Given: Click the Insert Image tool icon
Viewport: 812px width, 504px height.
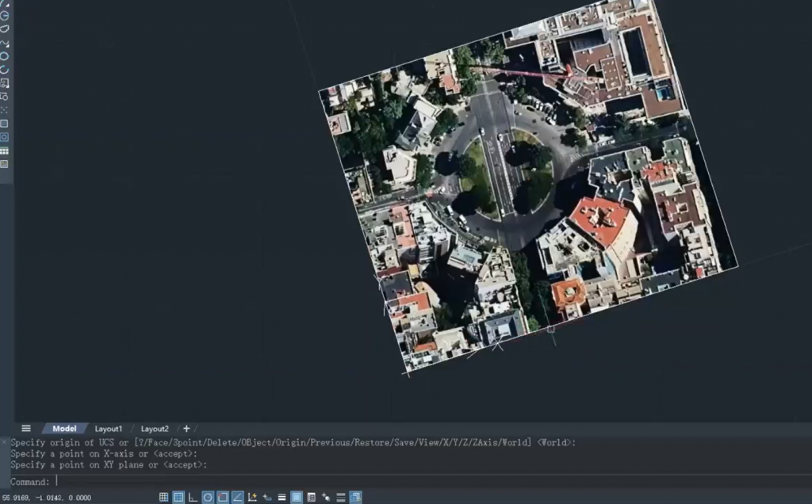Looking at the screenshot, I should coord(4,164).
